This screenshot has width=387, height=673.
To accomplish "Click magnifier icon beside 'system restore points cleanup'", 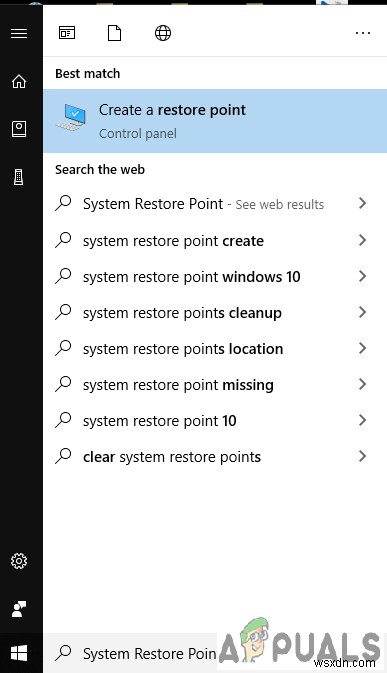I will point(63,312).
